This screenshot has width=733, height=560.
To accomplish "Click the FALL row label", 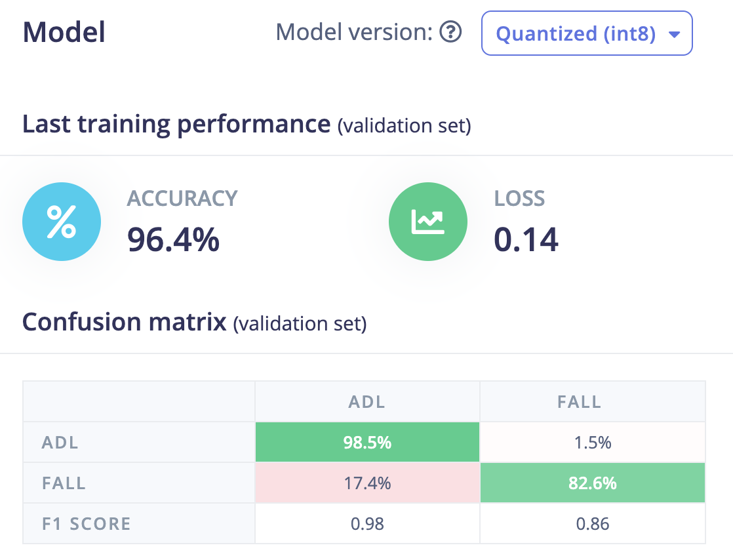I will (64, 483).
